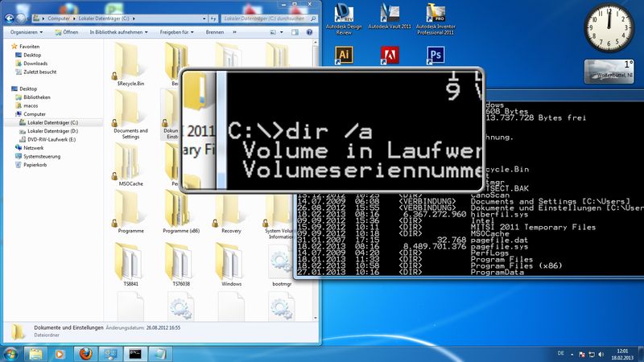The width and height of the screenshot is (644, 362).
Task: Switch to the command prompt taskbar button
Action: 134,352
